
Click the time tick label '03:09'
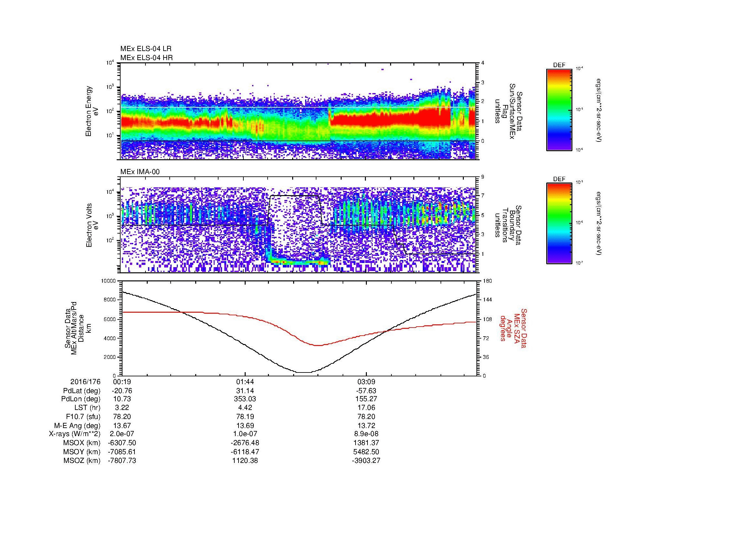tap(366, 382)
